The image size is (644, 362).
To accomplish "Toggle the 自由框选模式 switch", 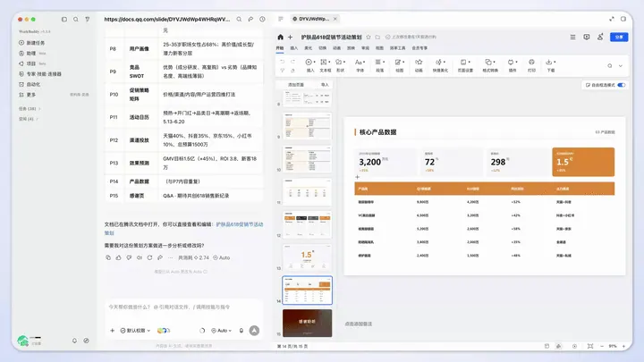I will [x=622, y=85].
